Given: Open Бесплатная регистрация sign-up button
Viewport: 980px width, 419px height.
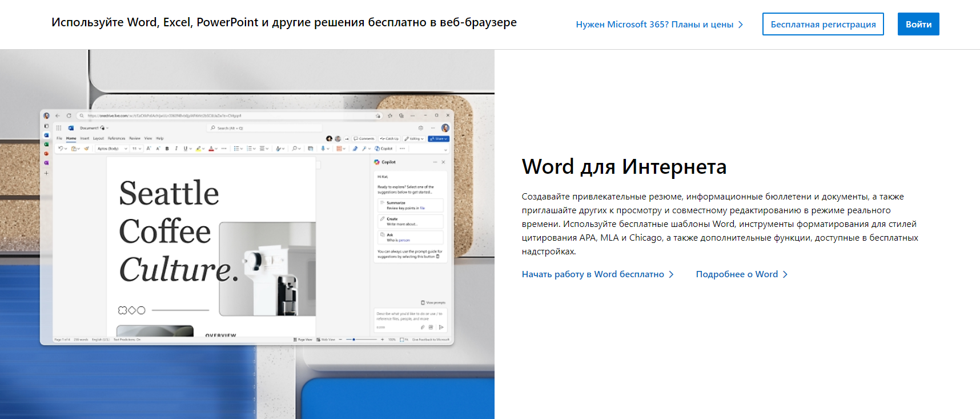Looking at the screenshot, I should 823,24.
